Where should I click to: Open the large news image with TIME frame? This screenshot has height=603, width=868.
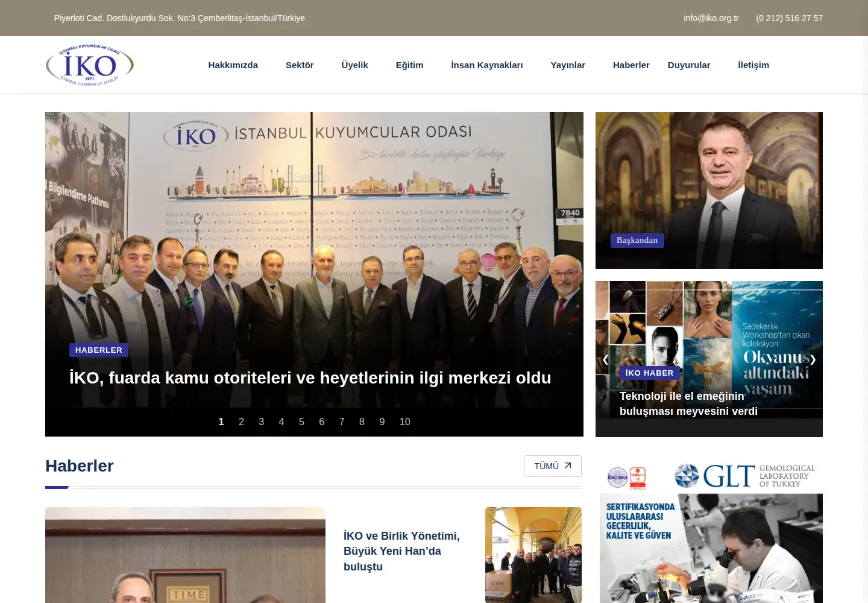185,555
